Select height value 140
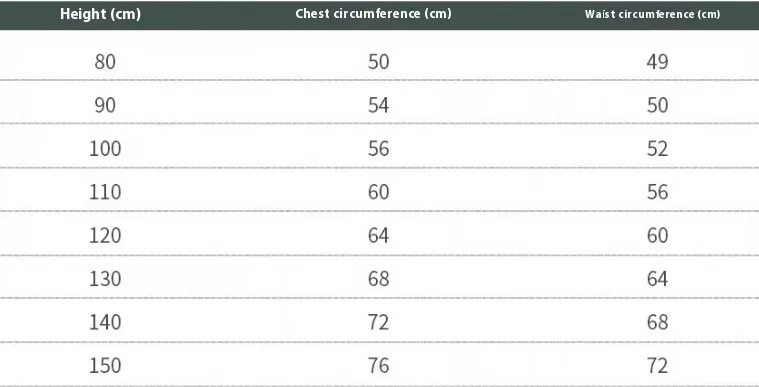Screen dimensions: 759x387 [105, 322]
